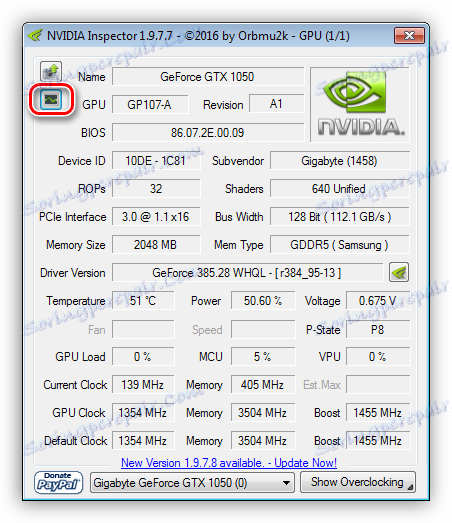Click the Voltage 0.675 V field
Image resolution: width=452 pixels, height=523 pixels.
tap(378, 301)
